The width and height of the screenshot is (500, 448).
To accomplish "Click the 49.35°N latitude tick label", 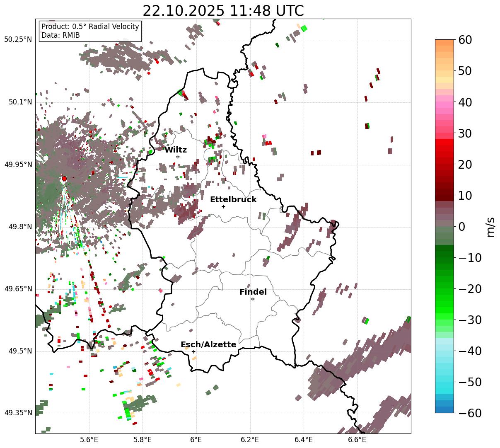I will tap(18, 413).
